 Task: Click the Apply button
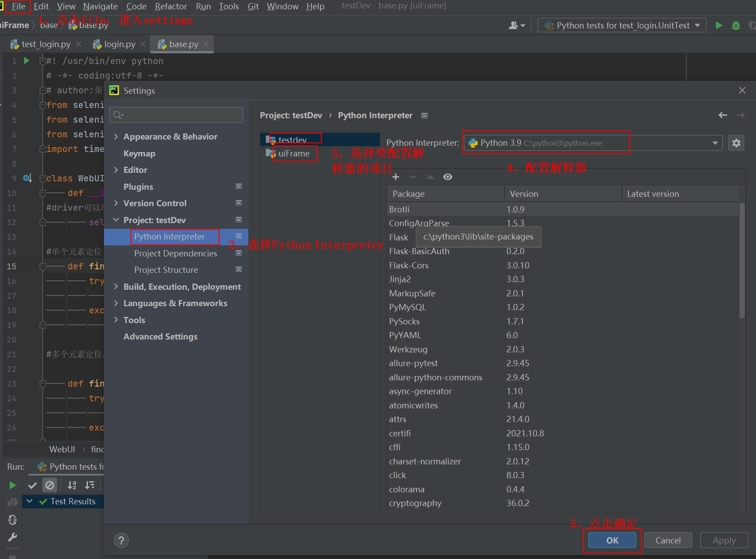724,540
